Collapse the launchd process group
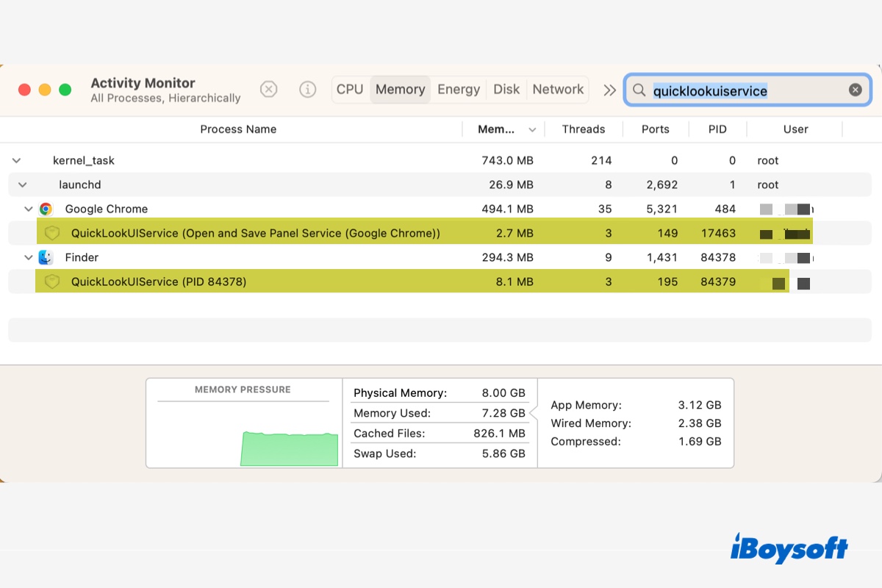 (23, 184)
